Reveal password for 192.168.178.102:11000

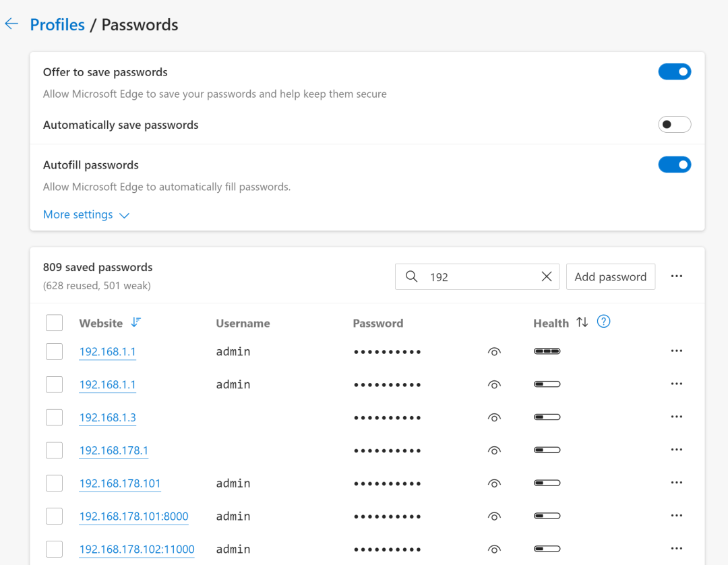tap(494, 549)
